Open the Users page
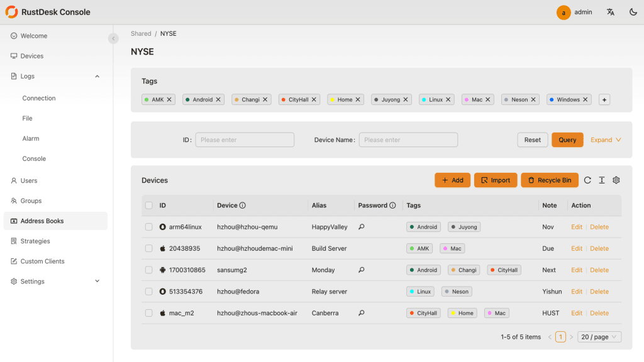 (x=55, y=180)
